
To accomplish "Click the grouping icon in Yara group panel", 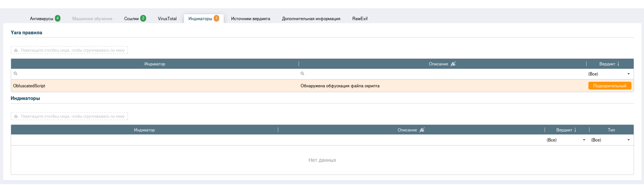I will pyautogui.click(x=16, y=50).
